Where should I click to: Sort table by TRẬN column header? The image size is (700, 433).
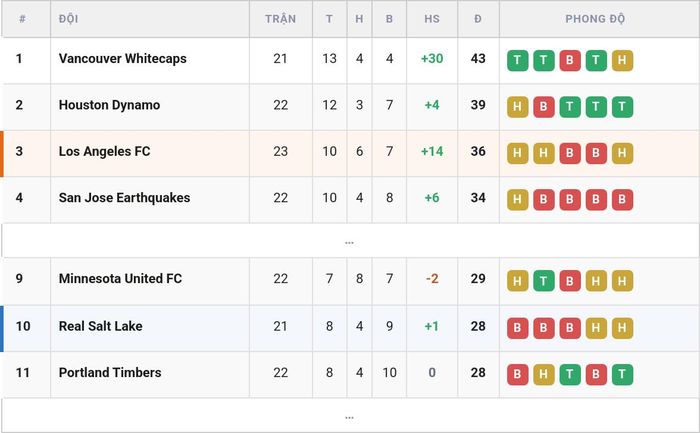coord(280,19)
